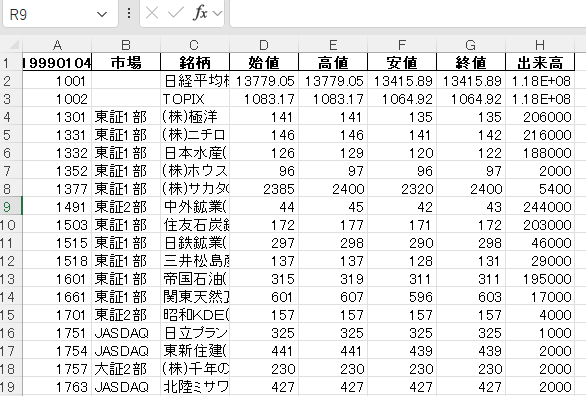Click cell 三井松島 in row 12
The height and width of the screenshot is (396, 586).
click(195, 260)
